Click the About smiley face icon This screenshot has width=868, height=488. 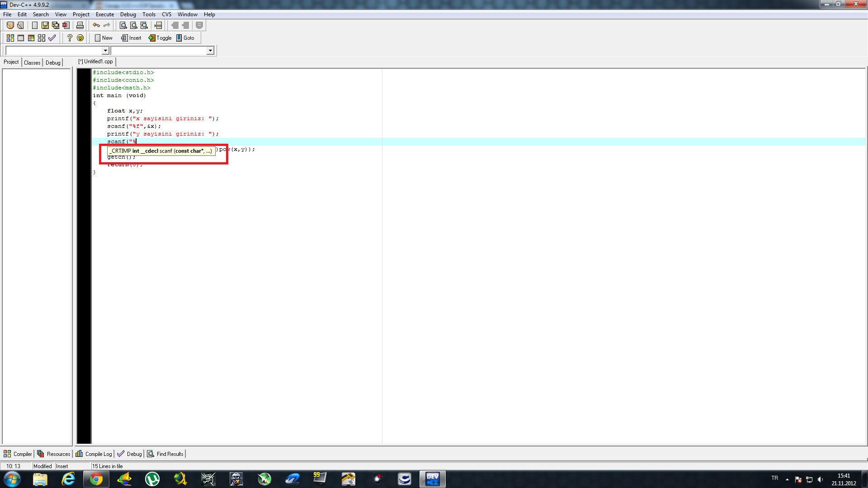(80, 38)
